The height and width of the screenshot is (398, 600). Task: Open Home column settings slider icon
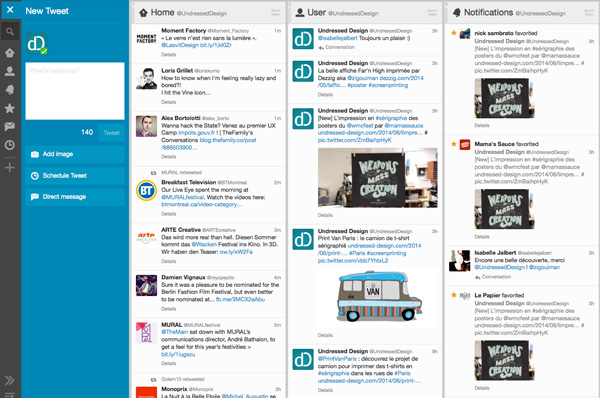tap(276, 13)
